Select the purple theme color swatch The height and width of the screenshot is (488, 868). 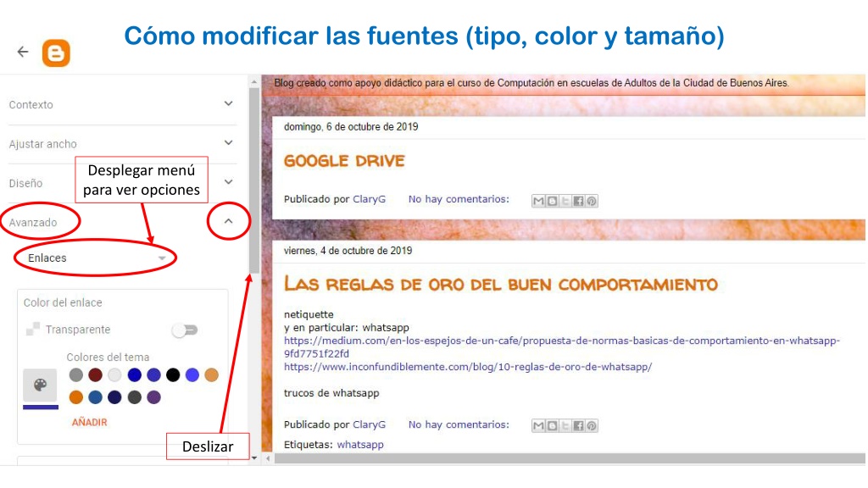pyautogui.click(x=153, y=396)
